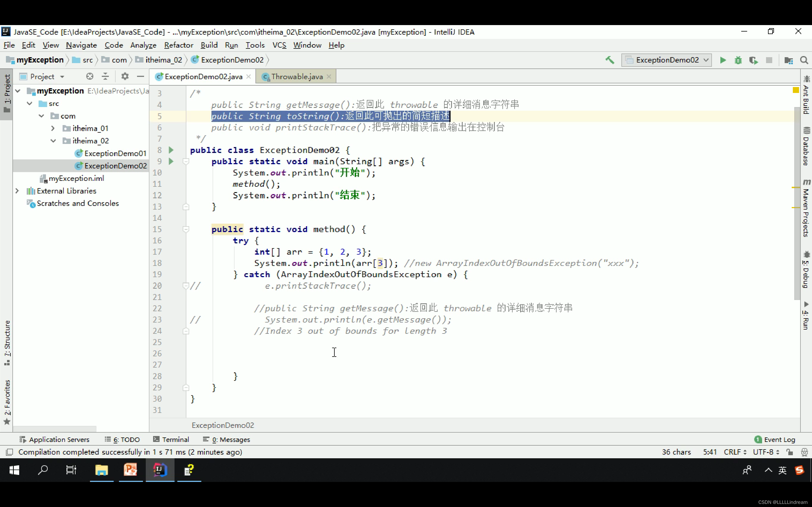Open Project Structure icon in toolbar
The height and width of the screenshot is (507, 812).
point(788,60)
